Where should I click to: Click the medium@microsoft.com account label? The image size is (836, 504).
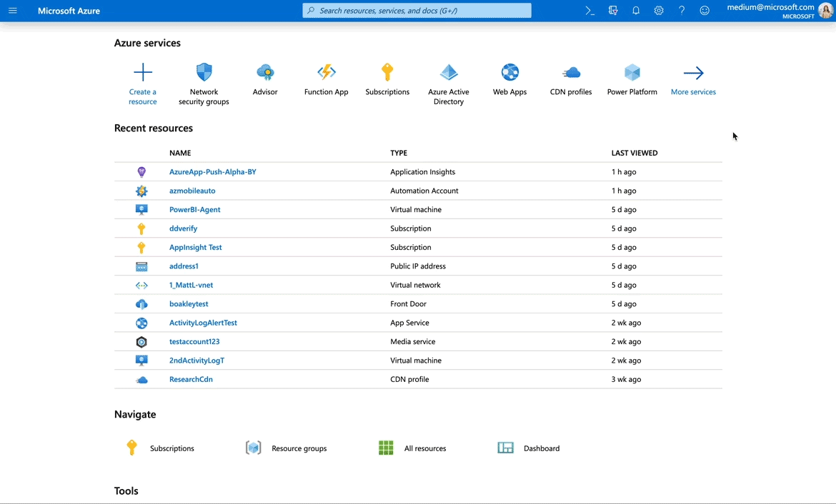770,7
